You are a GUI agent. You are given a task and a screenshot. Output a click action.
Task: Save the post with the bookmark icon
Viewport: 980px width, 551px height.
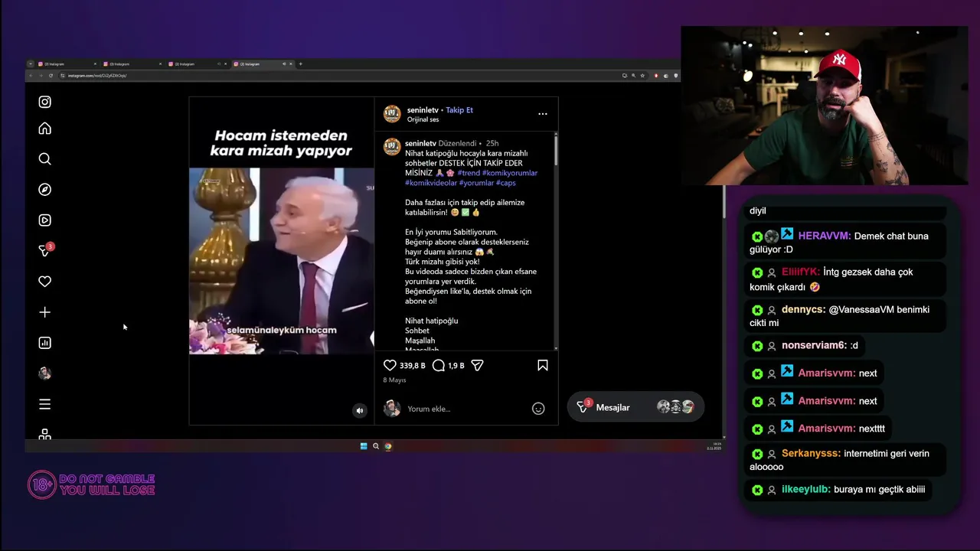(x=542, y=366)
